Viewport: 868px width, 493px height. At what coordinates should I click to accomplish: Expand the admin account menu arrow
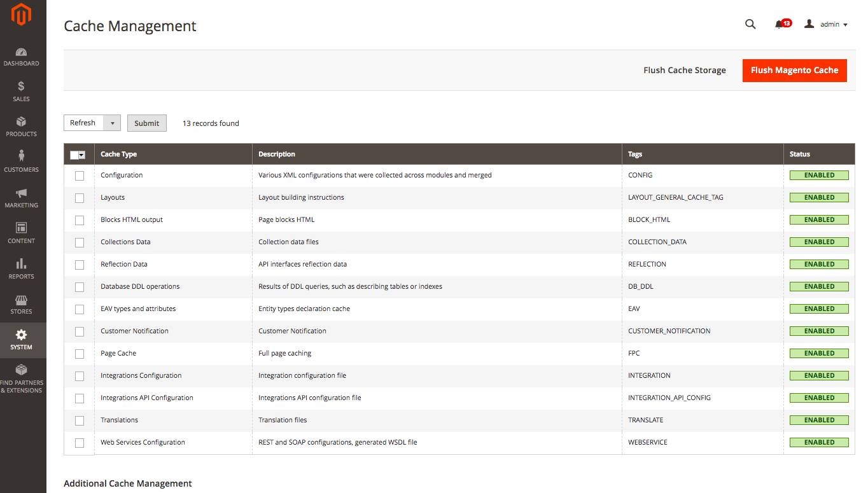click(x=845, y=25)
